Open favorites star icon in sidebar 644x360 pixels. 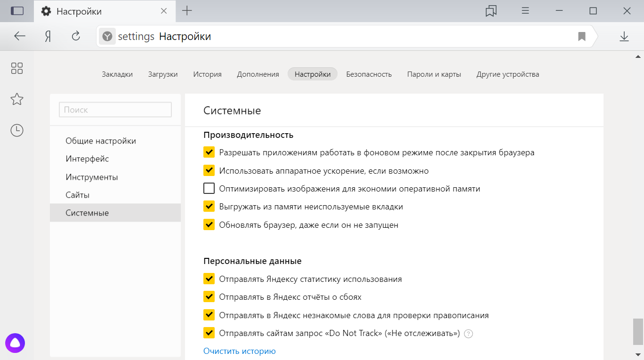[17, 99]
